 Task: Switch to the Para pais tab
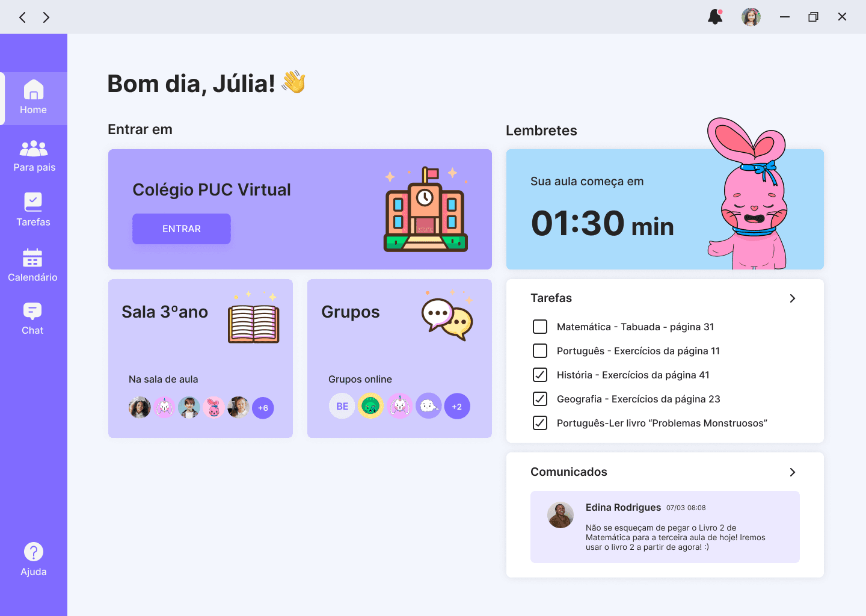click(34, 156)
